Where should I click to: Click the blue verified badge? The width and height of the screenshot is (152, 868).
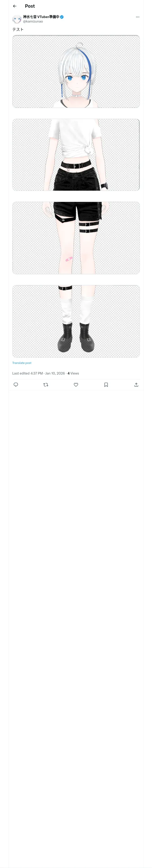[x=62, y=17]
